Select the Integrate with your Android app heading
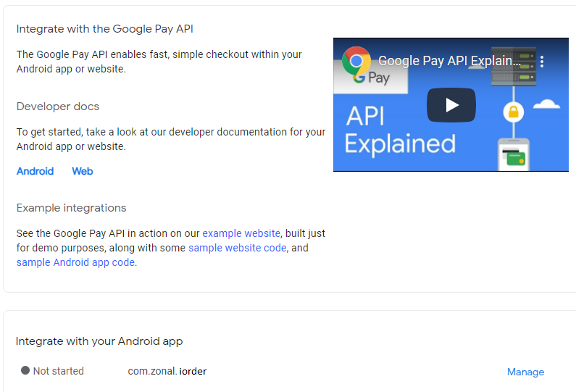Viewport: 576px width, 392px height. pyautogui.click(x=99, y=341)
